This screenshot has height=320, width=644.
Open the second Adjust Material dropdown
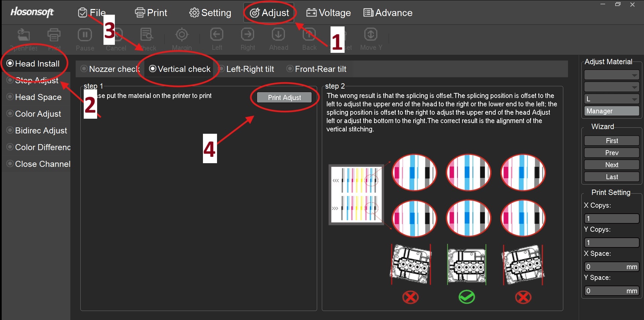pos(612,87)
